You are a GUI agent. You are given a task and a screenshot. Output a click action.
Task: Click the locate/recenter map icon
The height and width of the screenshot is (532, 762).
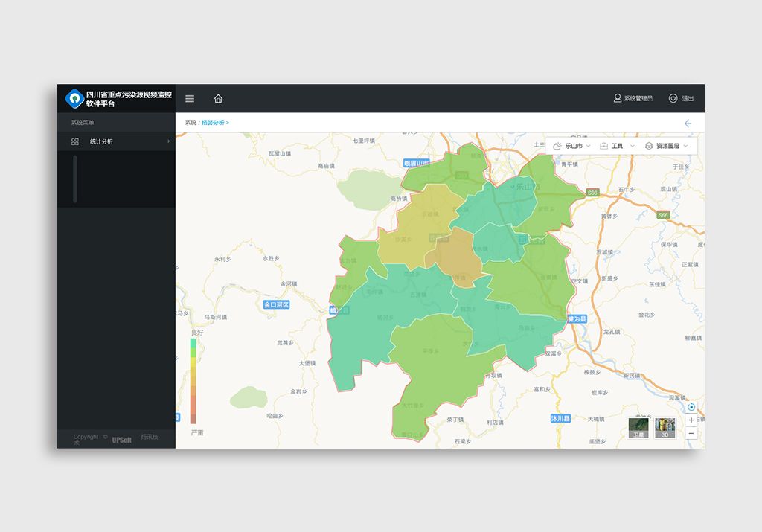[691, 407]
